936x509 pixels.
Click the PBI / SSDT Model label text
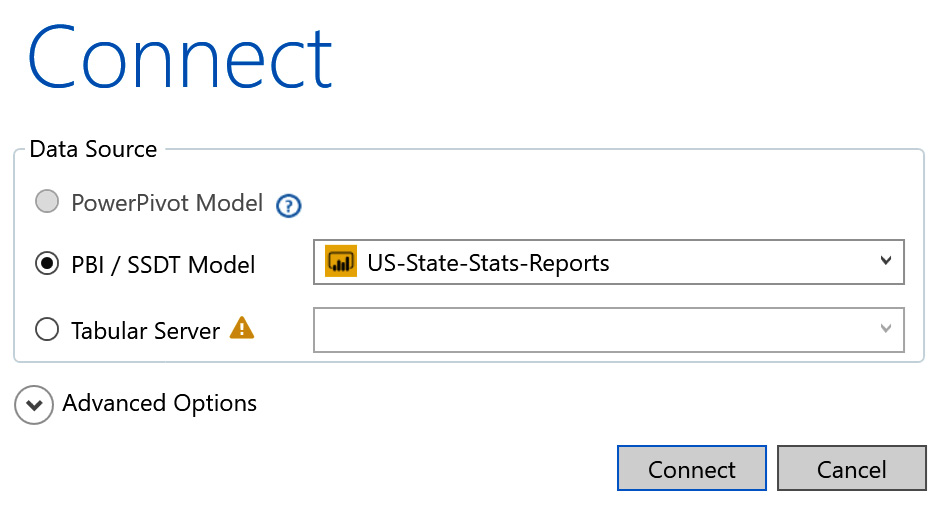[x=163, y=265]
